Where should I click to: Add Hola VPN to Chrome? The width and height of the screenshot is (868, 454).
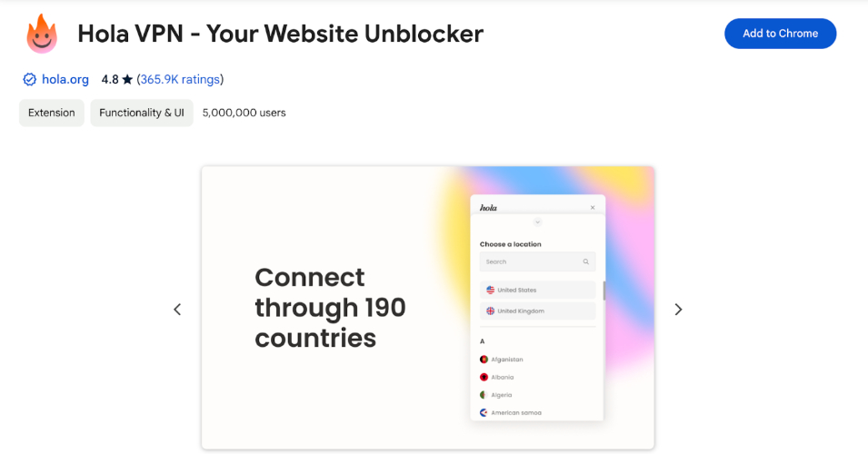tap(780, 34)
